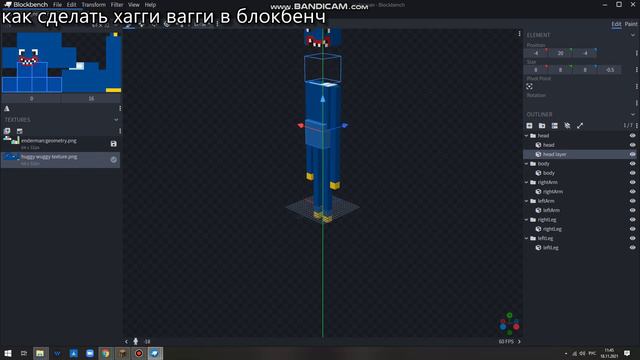Image resolution: width=640 pixels, height=360 pixels.
Task: Hide the leftLeg cube visibility
Action: (633, 247)
